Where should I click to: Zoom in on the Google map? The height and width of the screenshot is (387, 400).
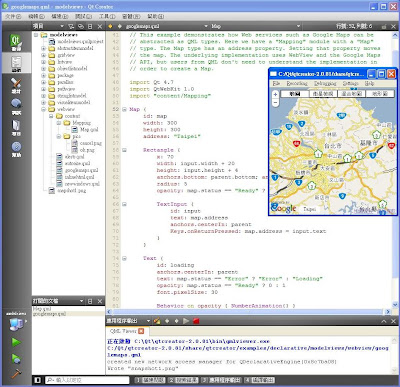[x=275, y=95]
